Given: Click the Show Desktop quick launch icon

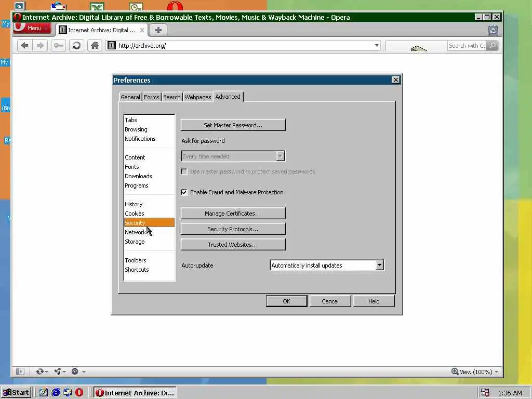Looking at the screenshot, I should point(44,393).
